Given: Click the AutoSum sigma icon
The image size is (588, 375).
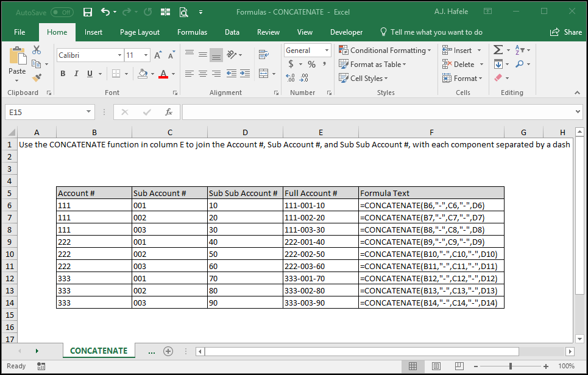Looking at the screenshot, I should click(498, 50).
